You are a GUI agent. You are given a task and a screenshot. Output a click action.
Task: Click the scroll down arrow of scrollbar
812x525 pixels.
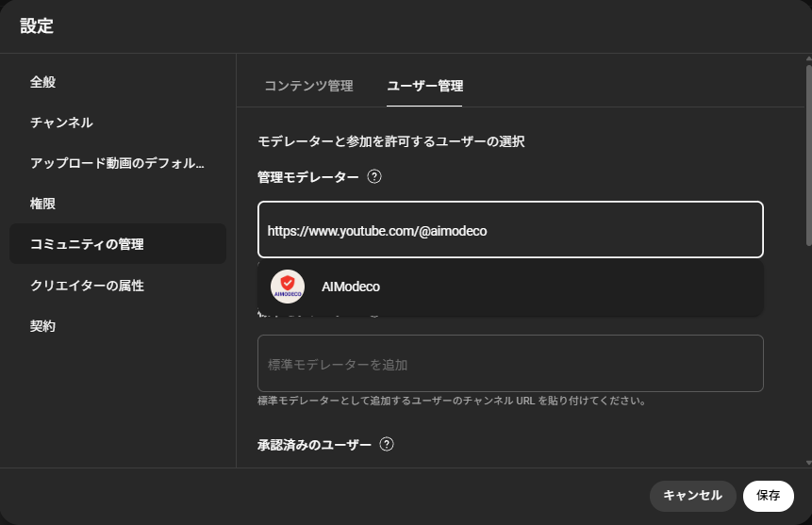pyautogui.click(x=806, y=463)
